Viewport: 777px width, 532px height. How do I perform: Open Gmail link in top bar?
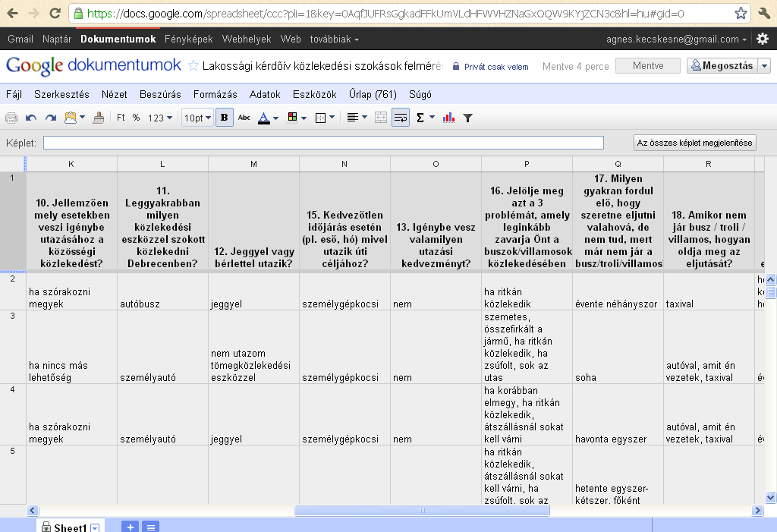point(20,39)
